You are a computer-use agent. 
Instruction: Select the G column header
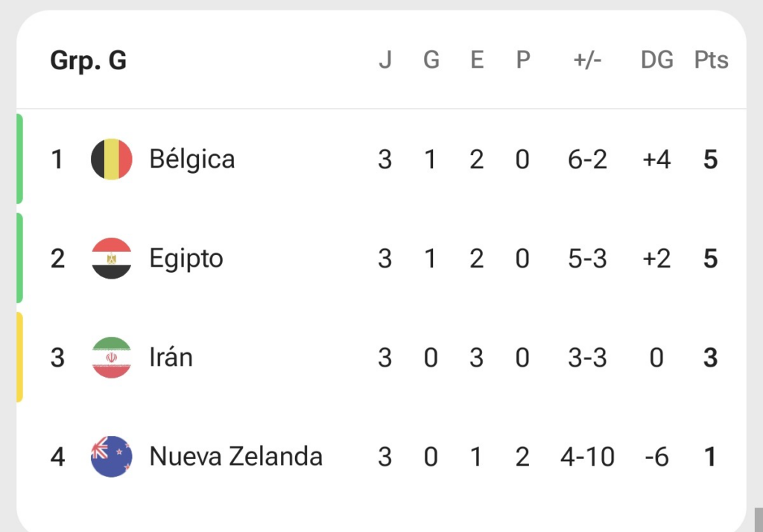point(431,60)
